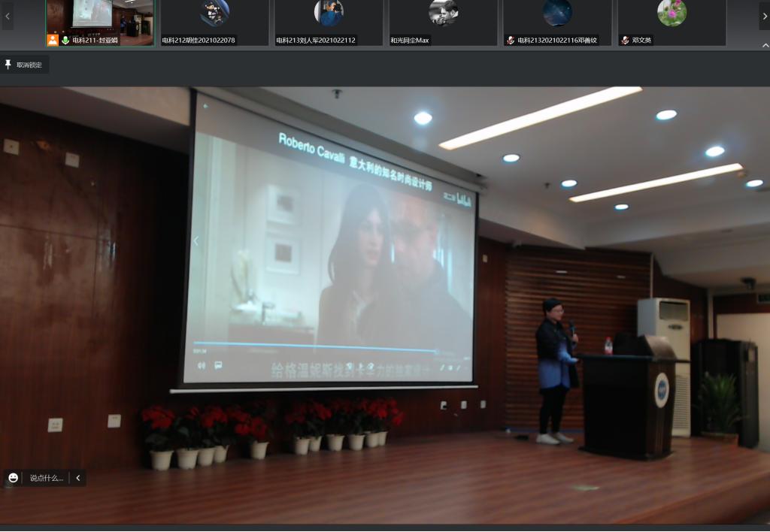The width and height of the screenshot is (770, 532).
Task: Collapse the participant thumbnail strip
Action: click(765, 46)
